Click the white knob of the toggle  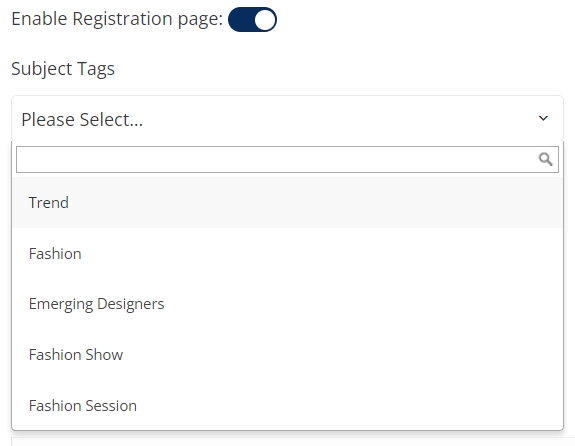coord(265,20)
